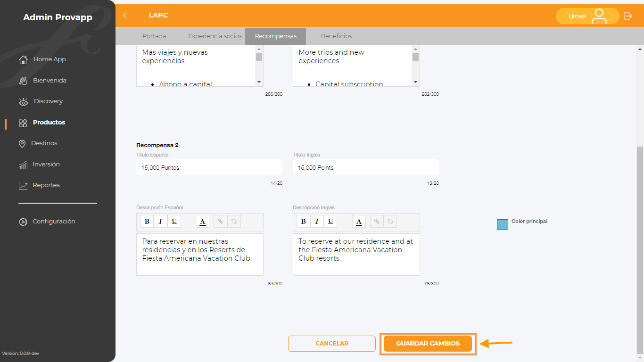
Task: Click the page scrollbar down arrow
Action: click(640, 358)
